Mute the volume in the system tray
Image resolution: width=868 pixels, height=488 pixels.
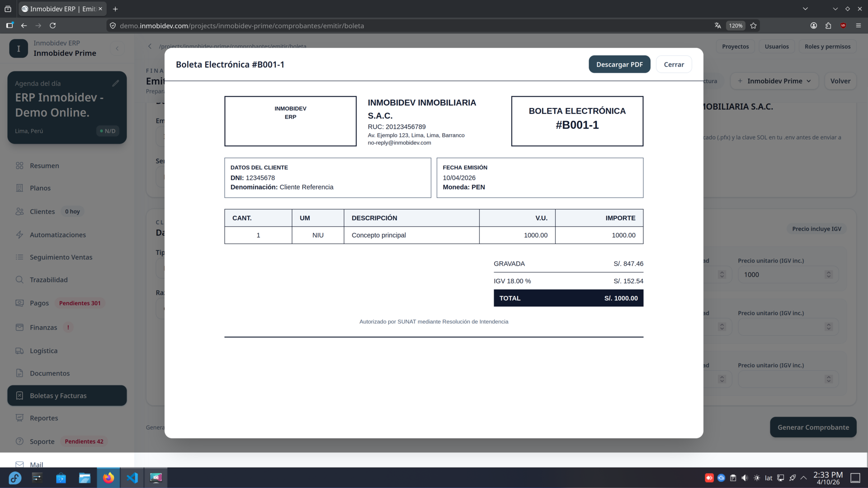pyautogui.click(x=745, y=478)
